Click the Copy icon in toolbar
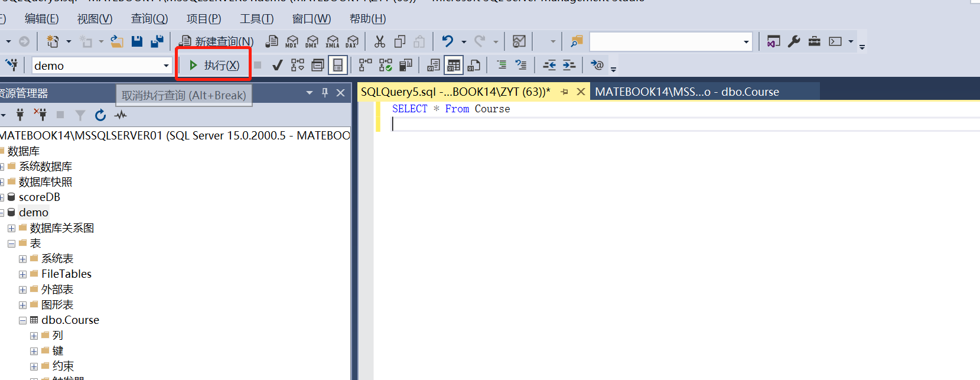Screen dimensions: 980x380 tap(399, 41)
